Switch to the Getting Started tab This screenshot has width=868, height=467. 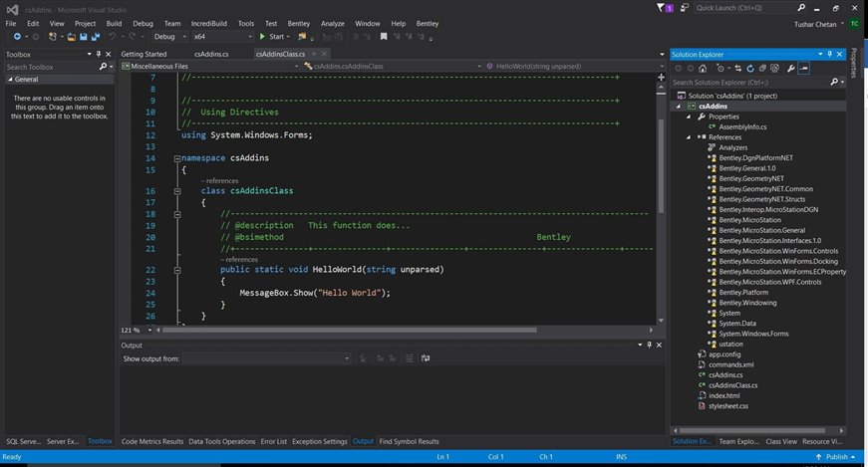pyautogui.click(x=144, y=54)
